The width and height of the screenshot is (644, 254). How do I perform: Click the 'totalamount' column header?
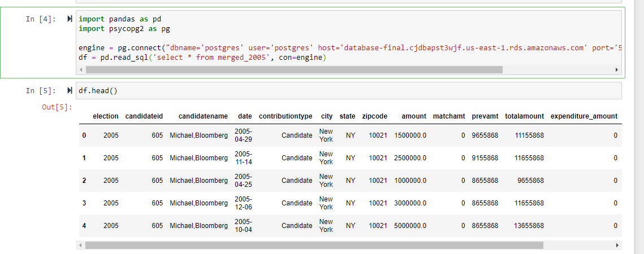tap(525, 116)
